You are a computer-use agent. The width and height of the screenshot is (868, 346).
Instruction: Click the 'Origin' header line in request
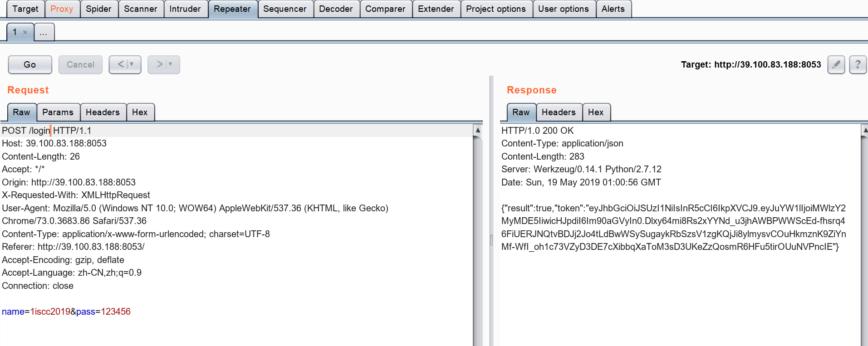pos(69,182)
